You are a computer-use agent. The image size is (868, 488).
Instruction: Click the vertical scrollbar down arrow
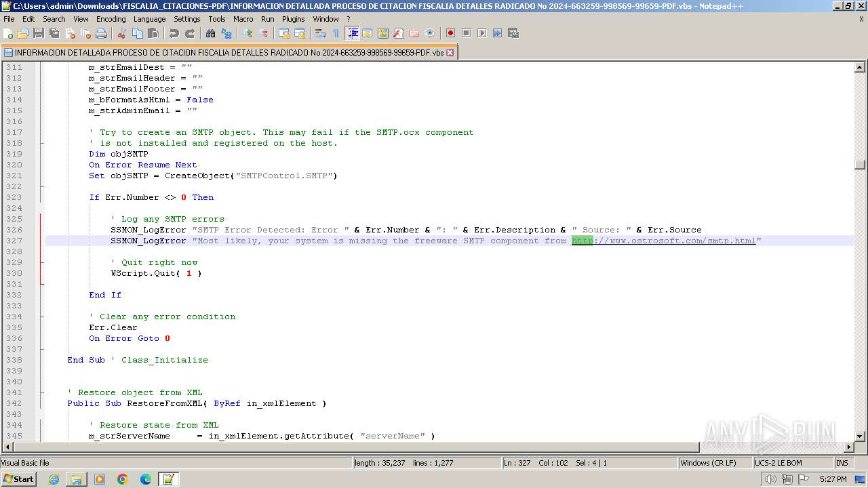860,436
